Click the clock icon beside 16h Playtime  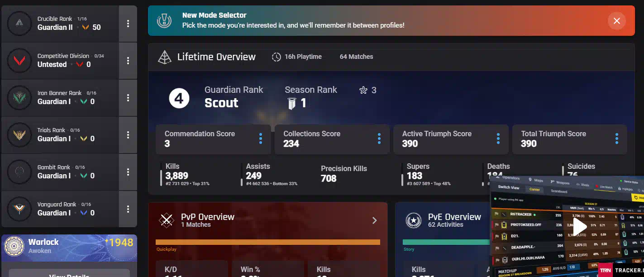(276, 57)
